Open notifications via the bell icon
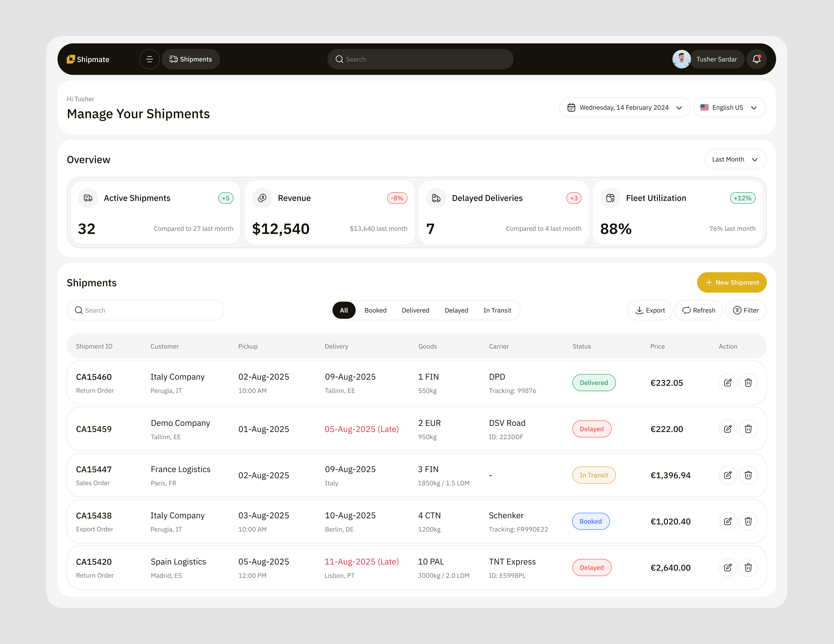834x644 pixels. (x=757, y=59)
